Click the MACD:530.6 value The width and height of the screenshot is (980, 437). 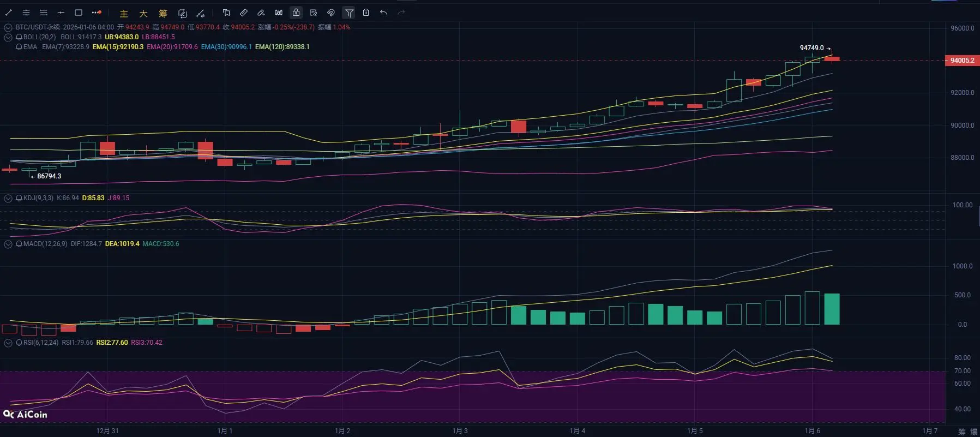[160, 244]
